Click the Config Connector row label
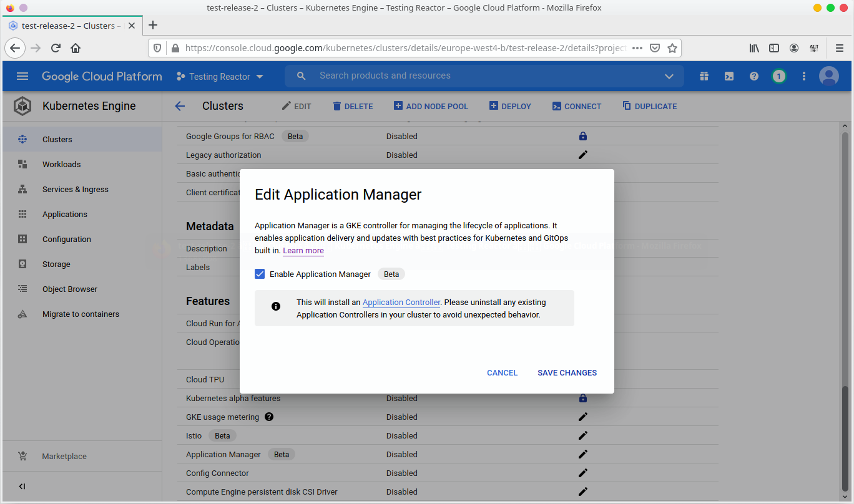 pyautogui.click(x=217, y=473)
